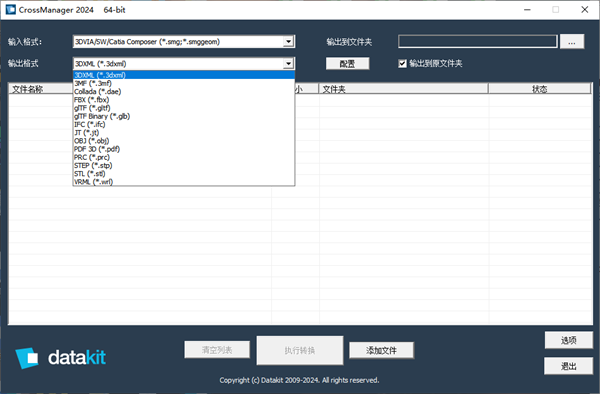Select glTF Binary (*.glb) option
This screenshot has width=600, height=394.
(x=184, y=116)
